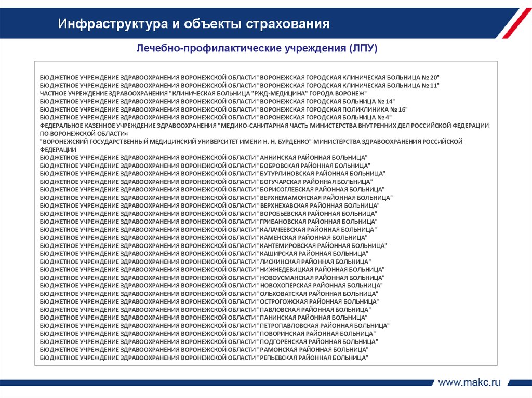Select the subtitle 'Лечебно-профилактические учреждения (ЛПУ)'
Screen dimensions: 532x398
257,48
